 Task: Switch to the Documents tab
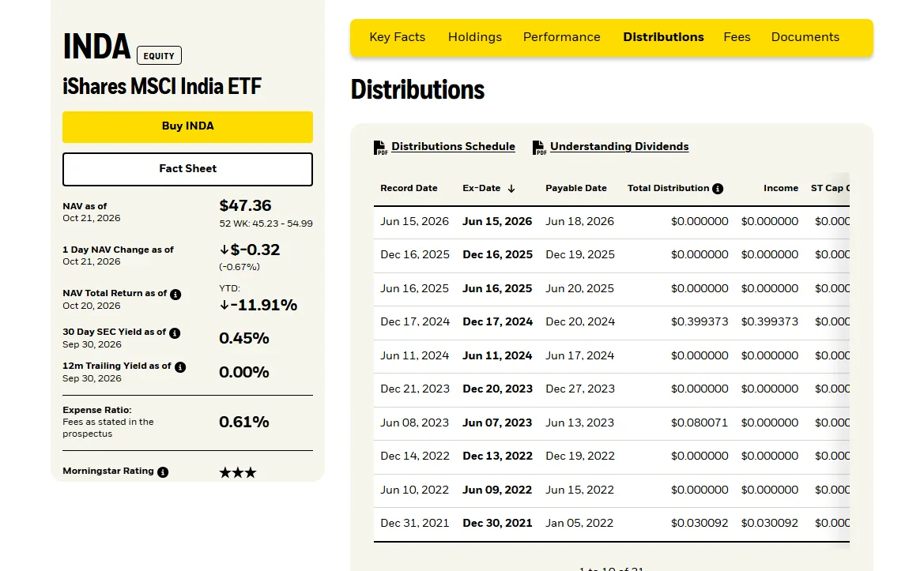click(805, 37)
